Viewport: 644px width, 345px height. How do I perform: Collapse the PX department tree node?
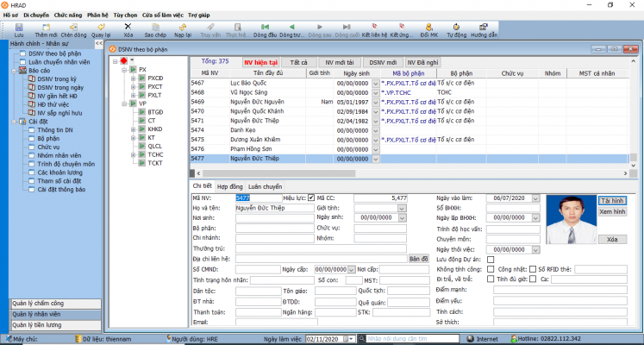pyautogui.click(x=124, y=70)
